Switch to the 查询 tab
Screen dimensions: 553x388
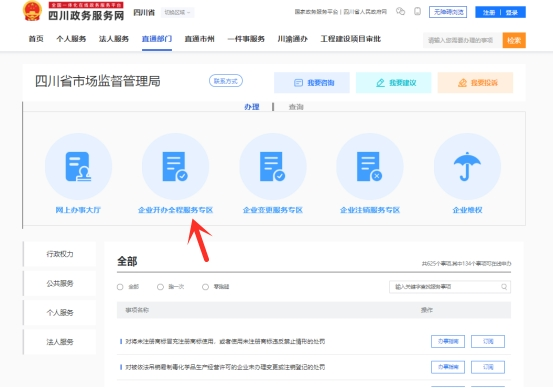[x=296, y=107]
